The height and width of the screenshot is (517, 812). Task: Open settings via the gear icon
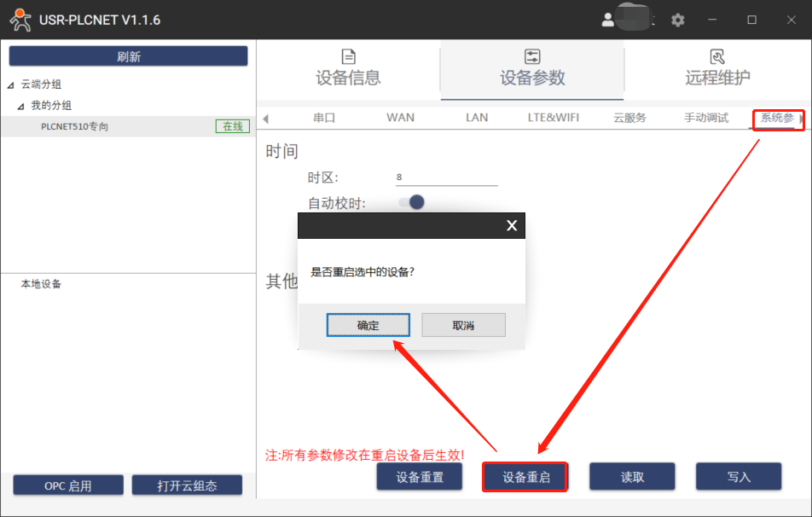(677, 20)
